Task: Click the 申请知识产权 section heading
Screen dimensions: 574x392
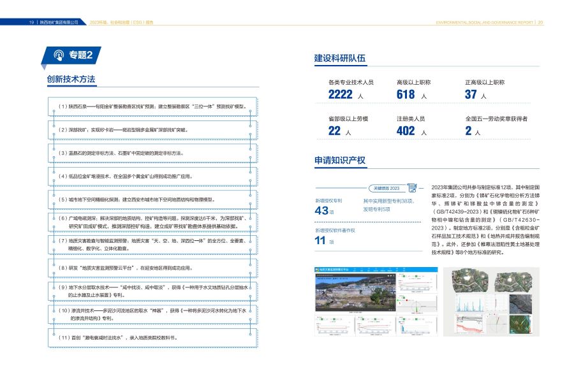Action: coord(340,160)
